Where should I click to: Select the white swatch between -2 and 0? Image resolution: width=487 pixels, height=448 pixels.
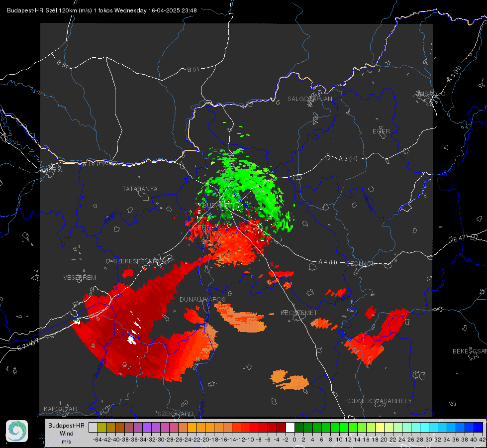290,427
